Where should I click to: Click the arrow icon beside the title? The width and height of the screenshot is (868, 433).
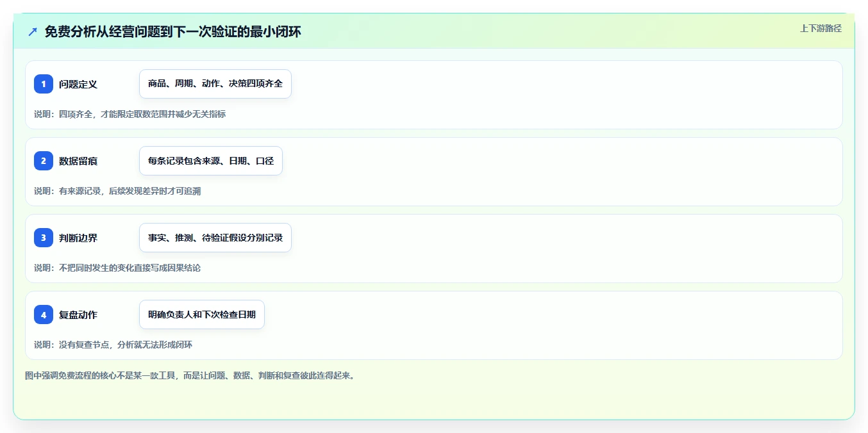tap(33, 31)
